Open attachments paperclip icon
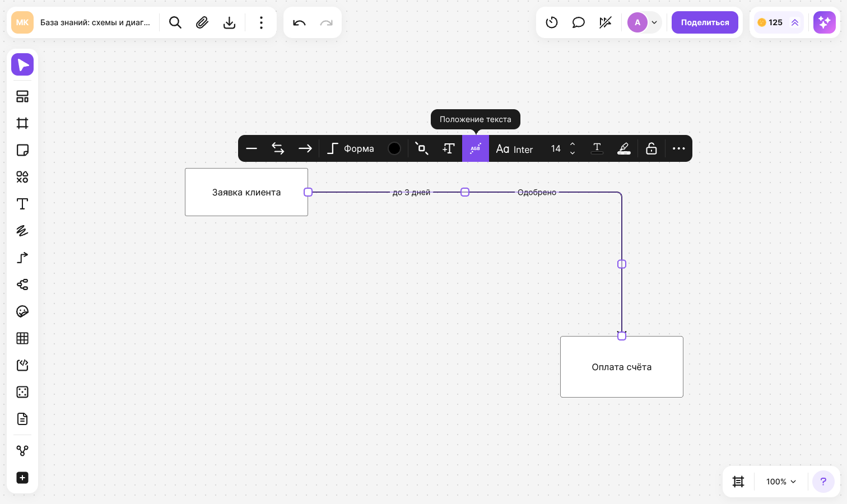This screenshot has width=847, height=504. coord(202,22)
